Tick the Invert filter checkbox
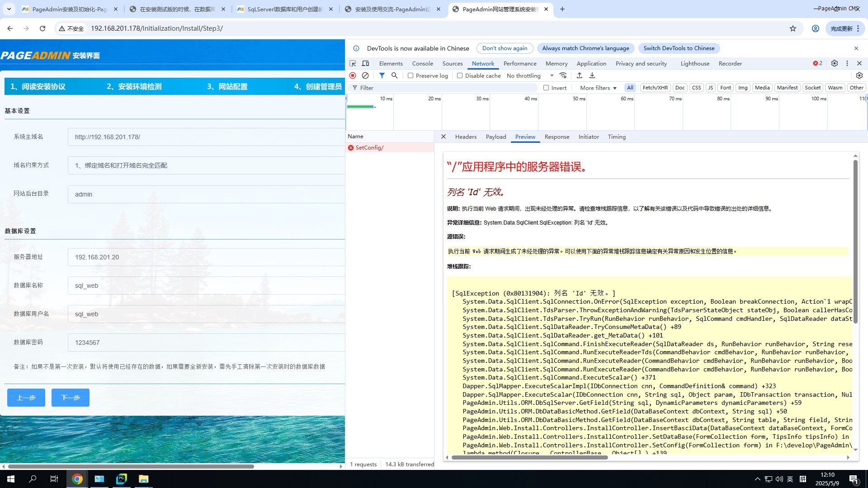 (x=546, y=88)
